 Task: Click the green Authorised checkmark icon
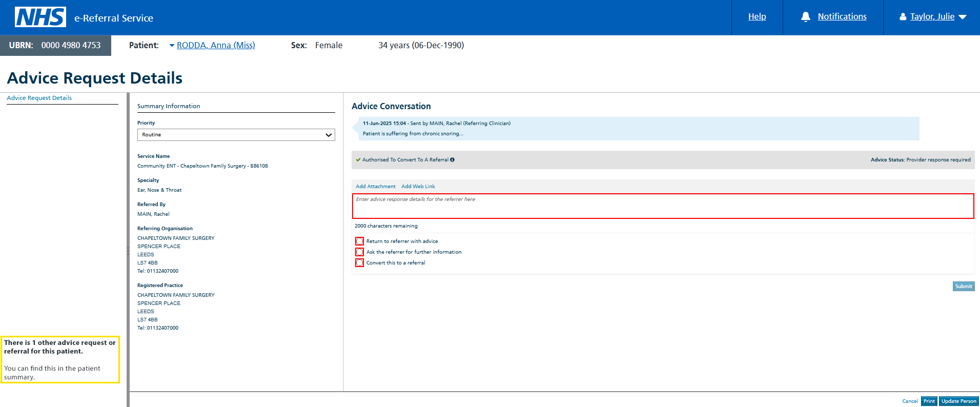[358, 160]
